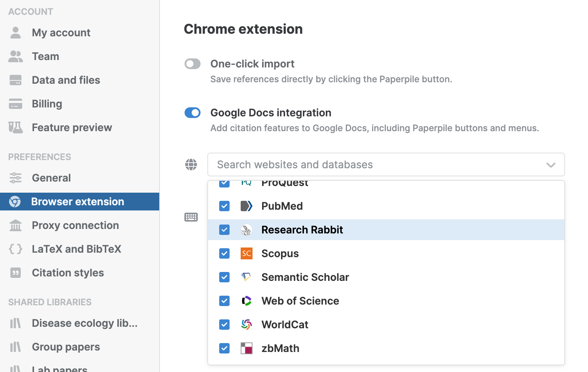This screenshot has height=372, width=588.
Task: Click the PubMed logo icon
Action: (x=246, y=206)
